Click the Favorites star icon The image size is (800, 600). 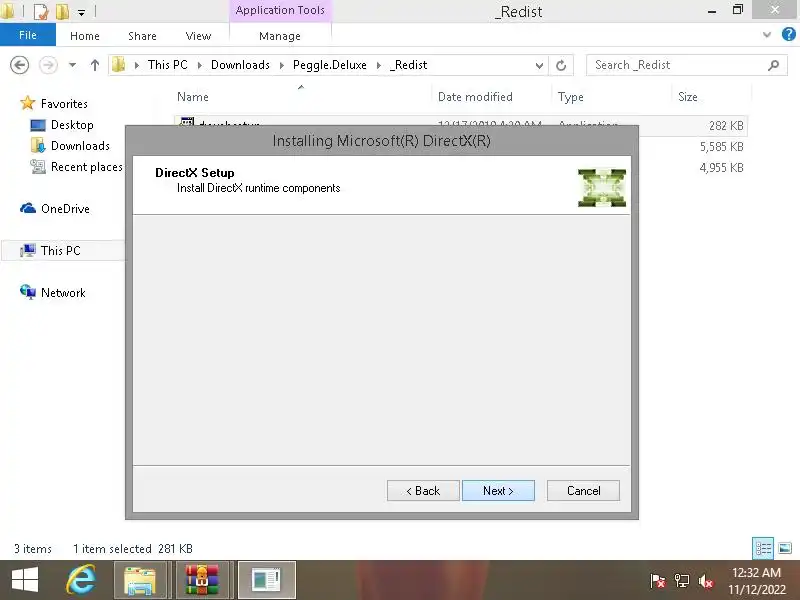(x=28, y=103)
